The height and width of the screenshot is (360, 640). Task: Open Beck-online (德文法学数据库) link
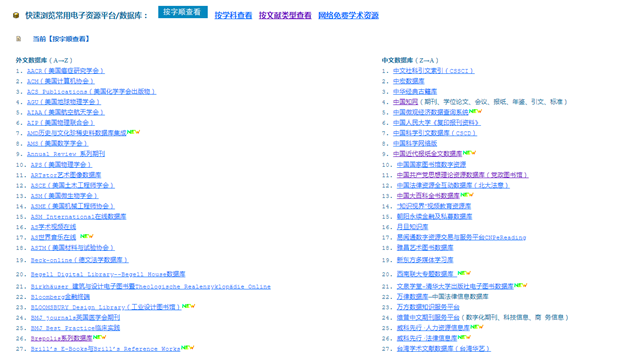(x=80, y=260)
